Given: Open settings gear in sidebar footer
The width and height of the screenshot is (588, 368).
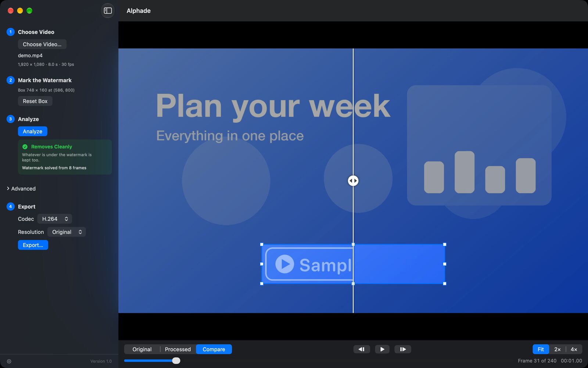Looking at the screenshot, I should pyautogui.click(x=9, y=361).
